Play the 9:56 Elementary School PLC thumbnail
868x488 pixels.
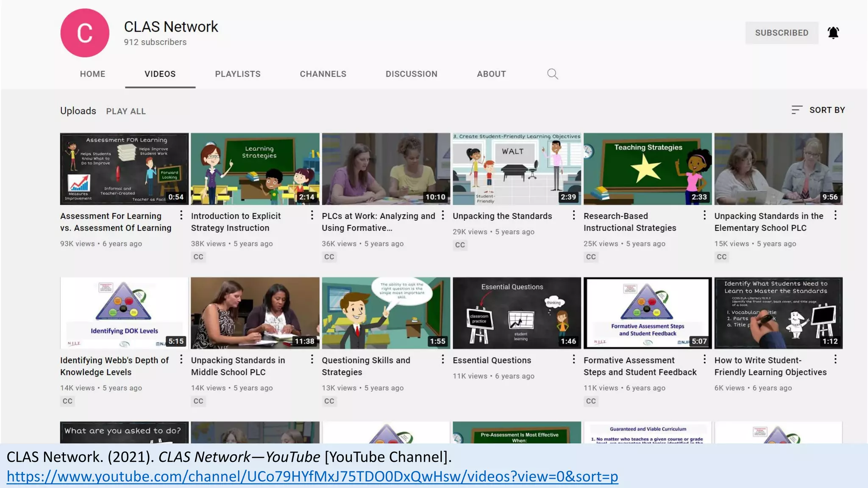[x=779, y=169]
